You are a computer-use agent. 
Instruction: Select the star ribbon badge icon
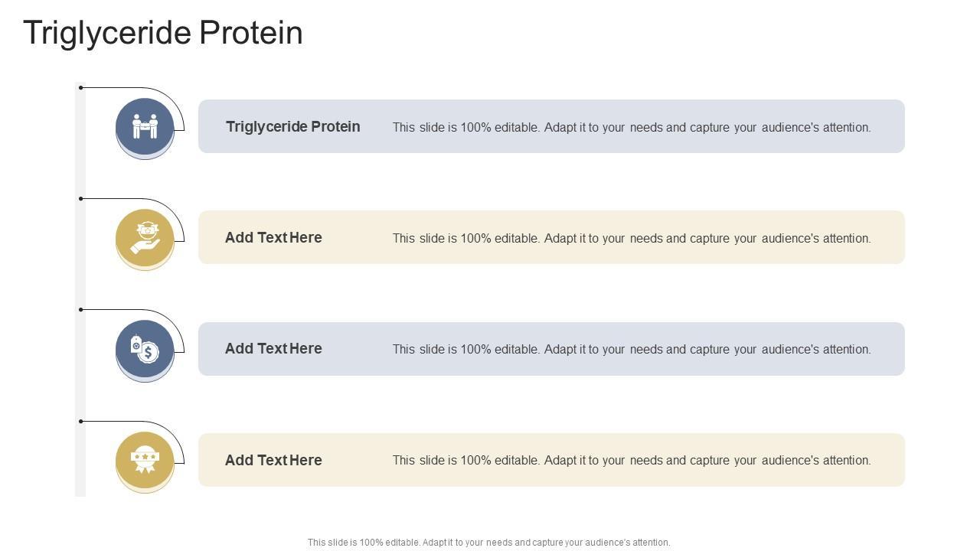[x=145, y=460]
